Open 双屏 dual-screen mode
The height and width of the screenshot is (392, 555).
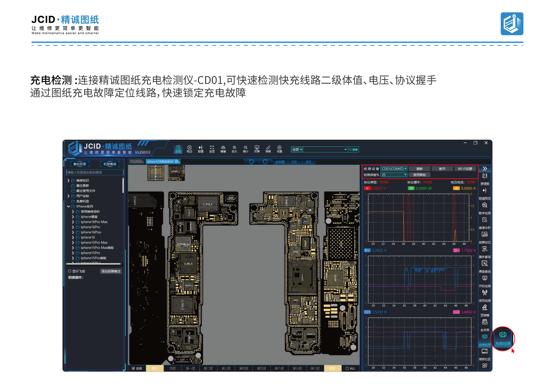(257, 149)
